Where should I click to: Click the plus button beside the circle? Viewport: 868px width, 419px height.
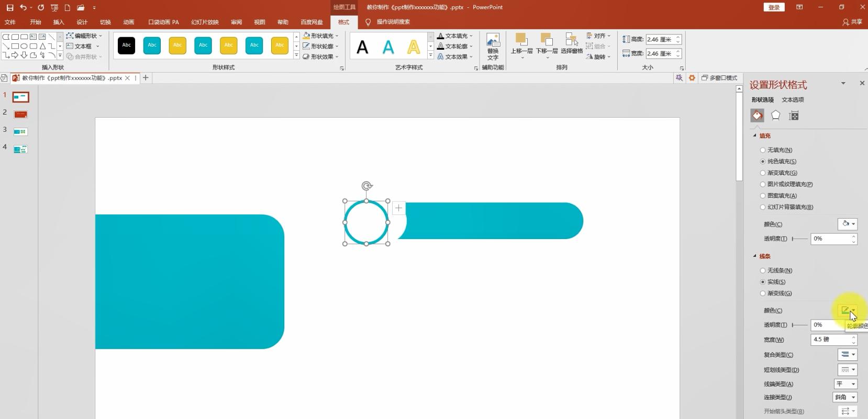pyautogui.click(x=398, y=208)
